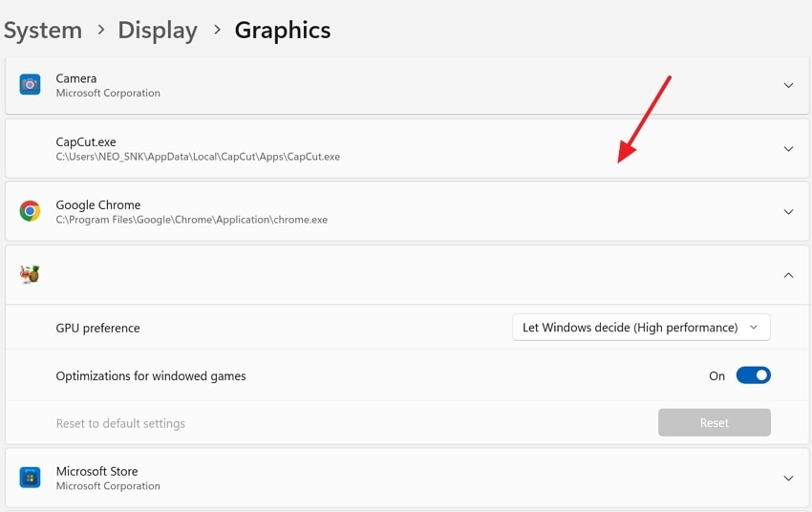The width and height of the screenshot is (812, 512).
Task: Expand the Microsoft Store row chevron
Action: [x=788, y=478]
